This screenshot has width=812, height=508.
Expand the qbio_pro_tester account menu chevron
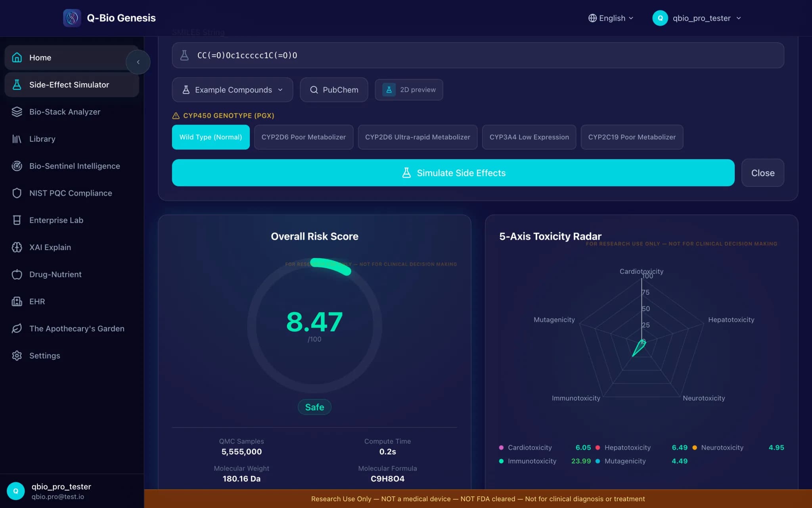click(739, 18)
